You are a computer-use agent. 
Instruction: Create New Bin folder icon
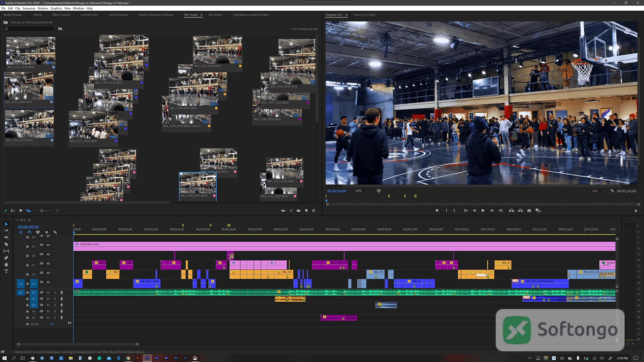pyautogui.click(x=299, y=211)
